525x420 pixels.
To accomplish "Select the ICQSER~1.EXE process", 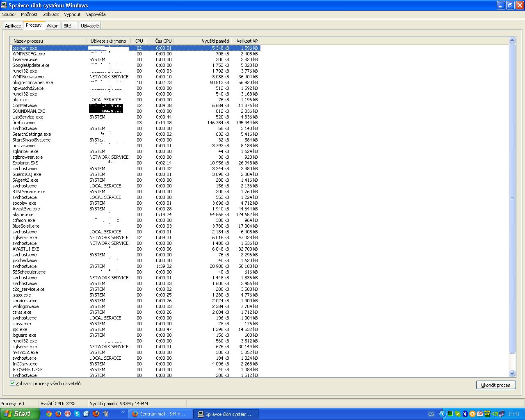I will (136, 370).
